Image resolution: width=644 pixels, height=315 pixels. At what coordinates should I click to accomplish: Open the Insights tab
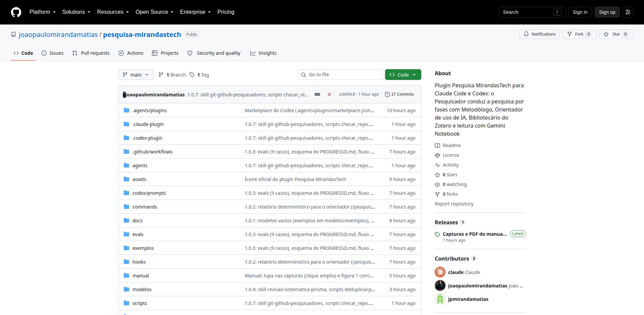pyautogui.click(x=263, y=53)
